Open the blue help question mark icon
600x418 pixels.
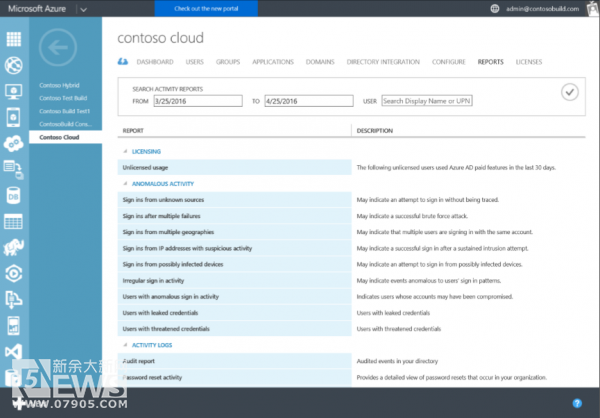577,403
